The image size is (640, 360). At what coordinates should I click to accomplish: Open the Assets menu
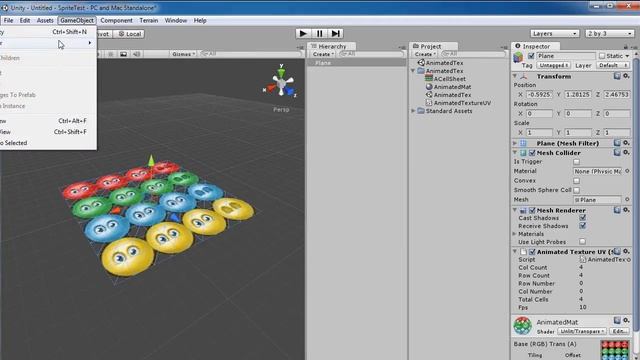coord(45,20)
